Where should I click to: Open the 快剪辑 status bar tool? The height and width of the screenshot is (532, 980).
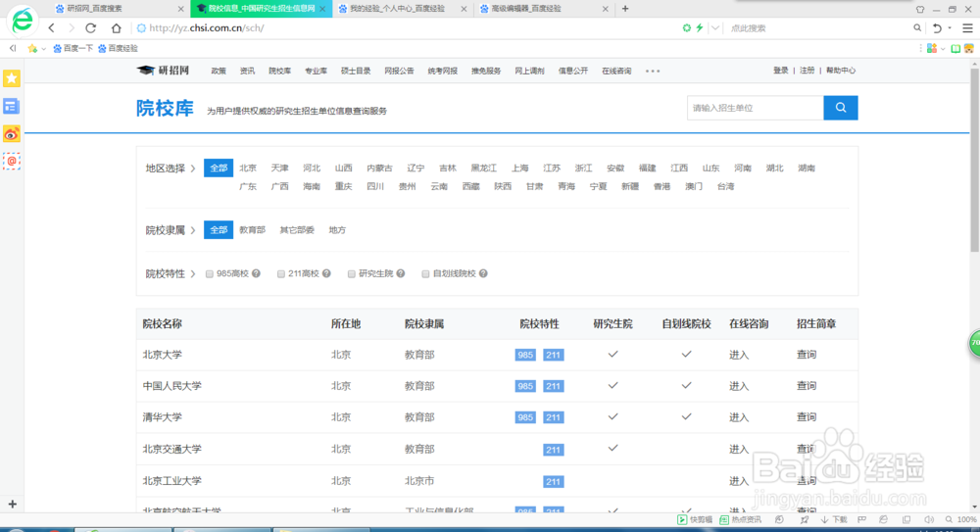click(x=695, y=519)
